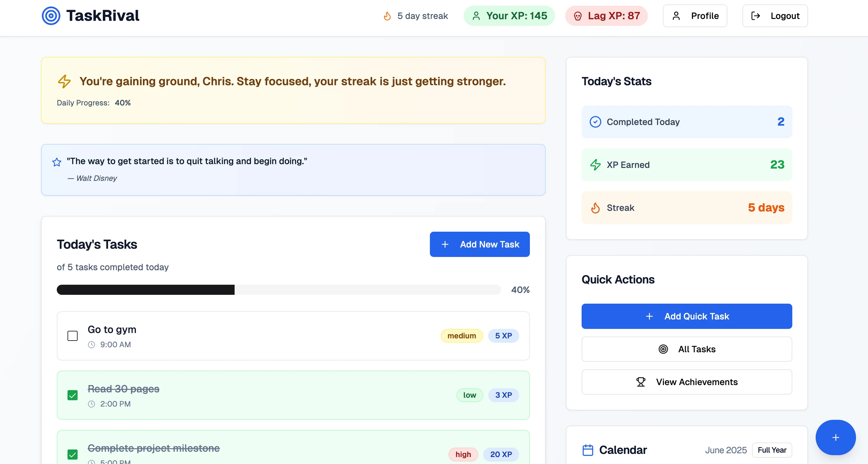Viewport: 868px width, 464px height.
Task: Click the TaskRival target logo icon
Action: pyautogui.click(x=51, y=16)
